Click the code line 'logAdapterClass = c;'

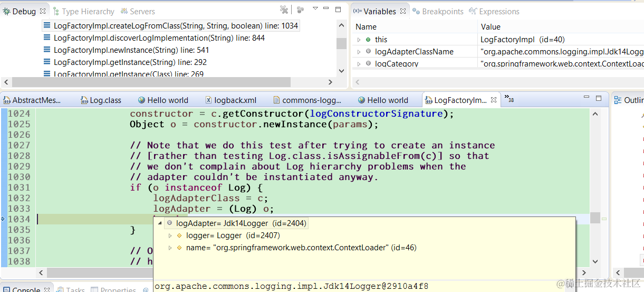210,198
